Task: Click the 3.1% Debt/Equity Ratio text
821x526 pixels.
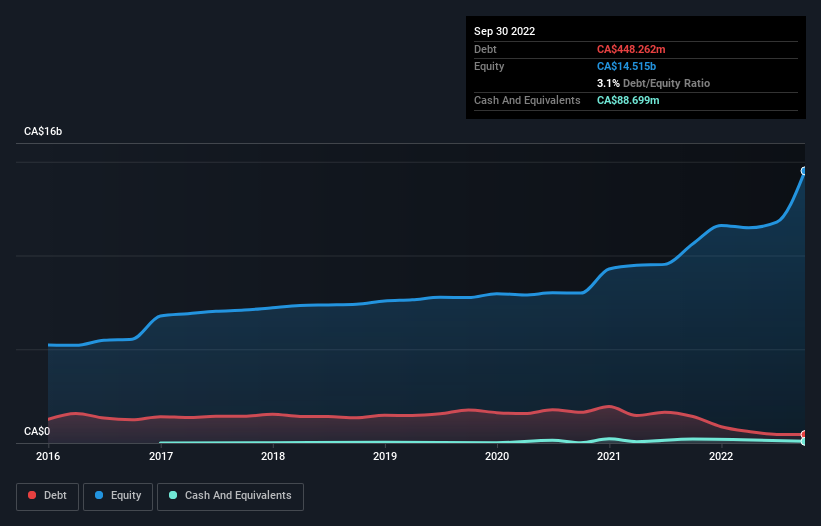Action: [x=653, y=83]
